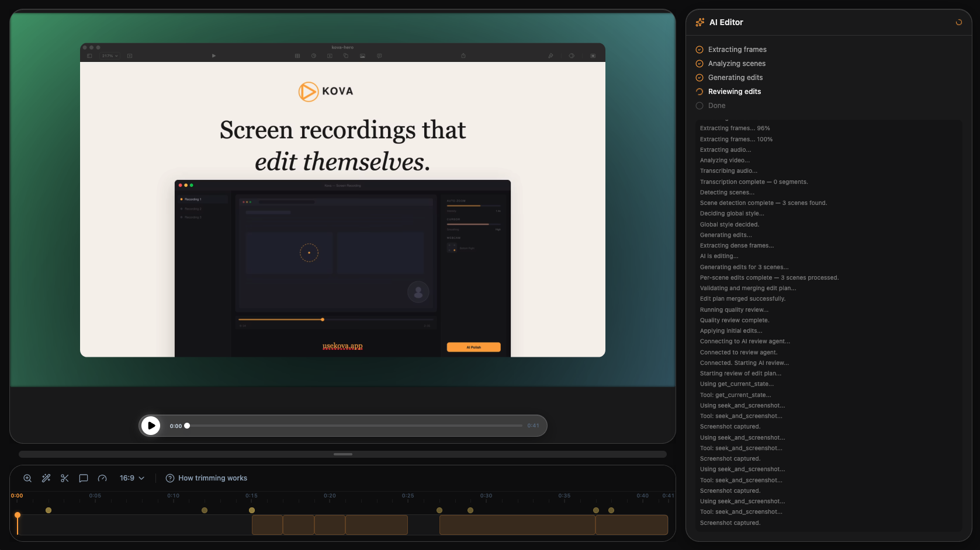The width and height of the screenshot is (980, 550).
Task: Select the clip segment containing the 0:20 mark
Action: tap(330, 525)
